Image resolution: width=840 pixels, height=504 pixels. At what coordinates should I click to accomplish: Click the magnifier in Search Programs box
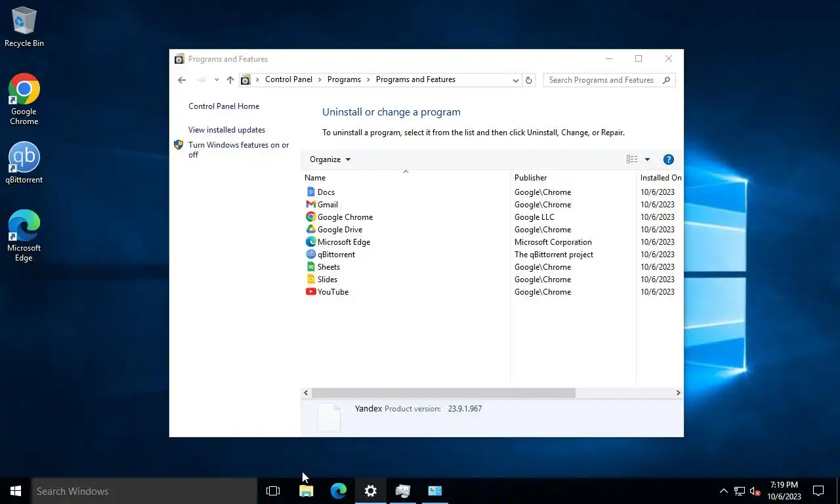click(x=667, y=80)
